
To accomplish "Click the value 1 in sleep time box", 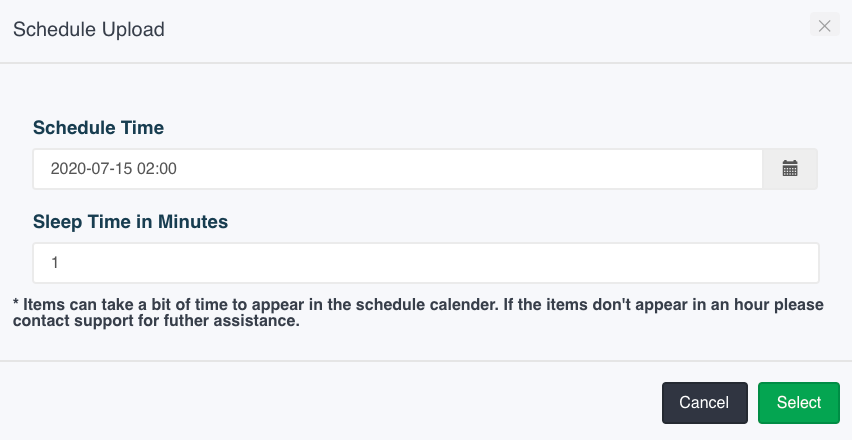I will (x=54, y=263).
